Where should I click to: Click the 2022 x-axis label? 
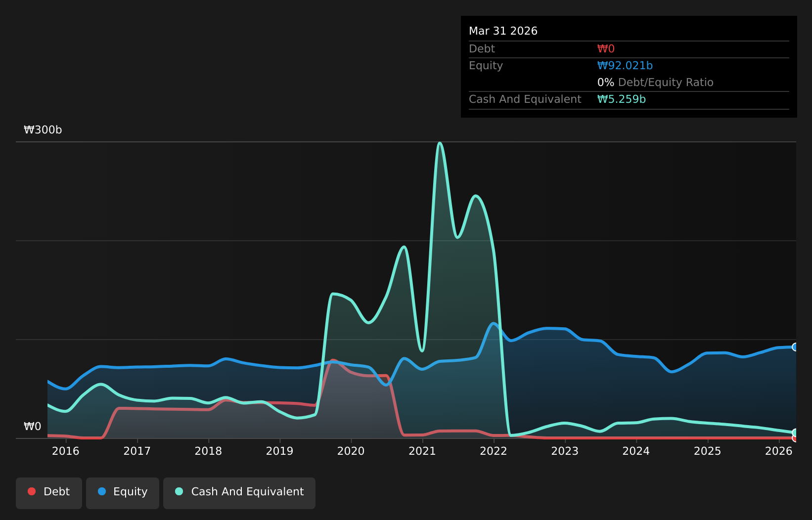coord(494,451)
